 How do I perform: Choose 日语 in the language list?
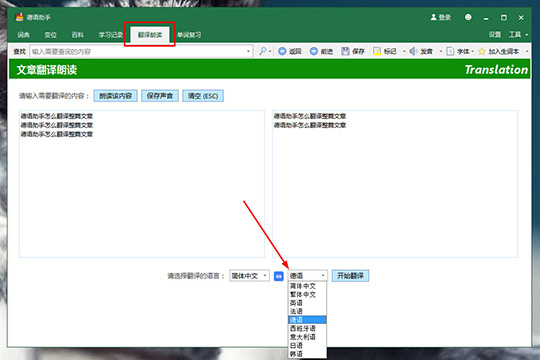(x=307, y=345)
